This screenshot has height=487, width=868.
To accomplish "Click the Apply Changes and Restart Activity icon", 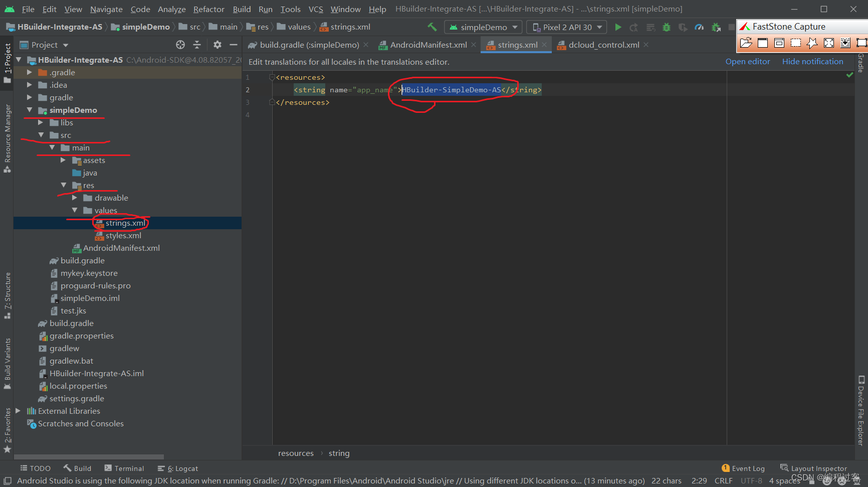I will point(634,27).
